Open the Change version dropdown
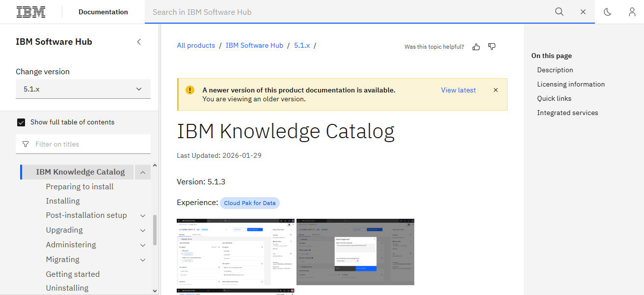 83,89
